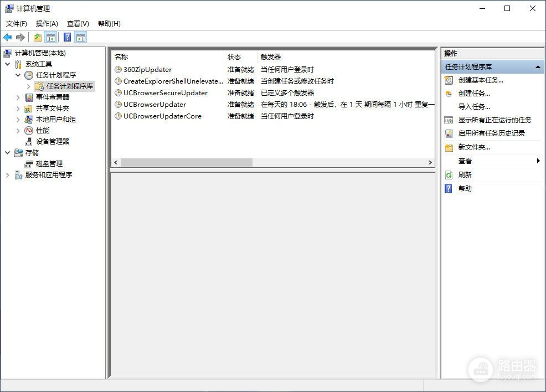
Task: Expand the 服务和应用程序 tree node
Action: pyautogui.click(x=8, y=175)
